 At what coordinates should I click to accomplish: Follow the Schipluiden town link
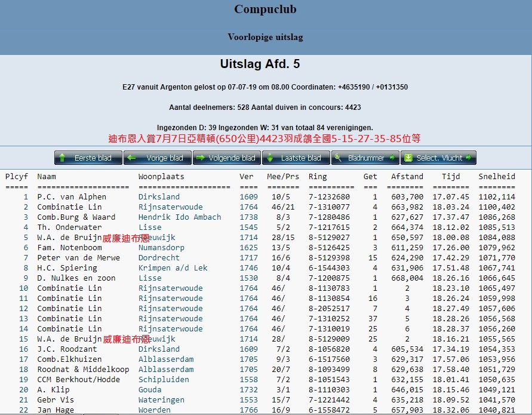164,380
